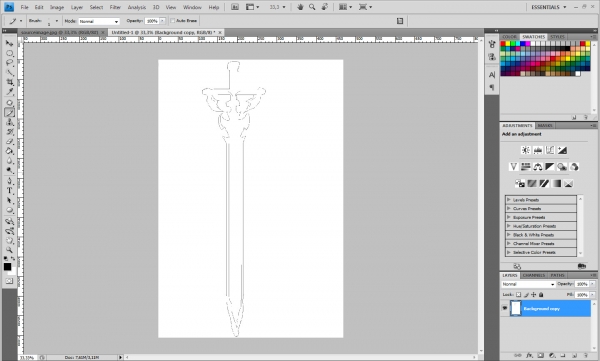Toggle lock image pixels

(x=526, y=295)
